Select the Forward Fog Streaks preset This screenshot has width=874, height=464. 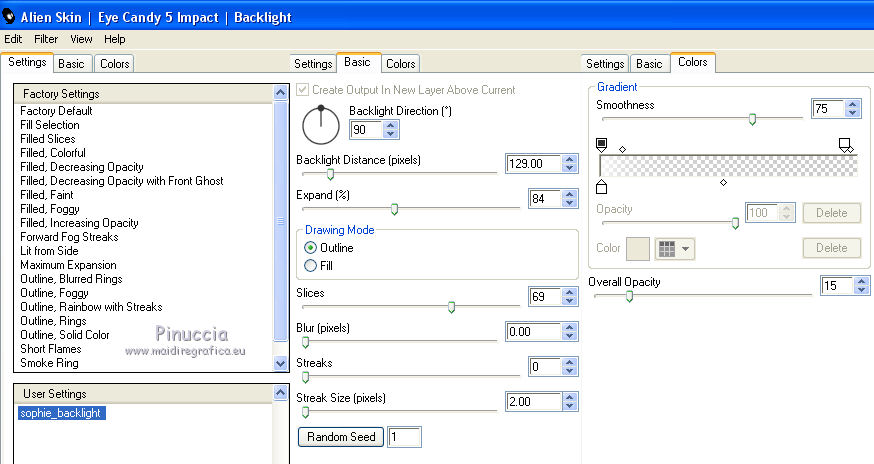pos(69,236)
